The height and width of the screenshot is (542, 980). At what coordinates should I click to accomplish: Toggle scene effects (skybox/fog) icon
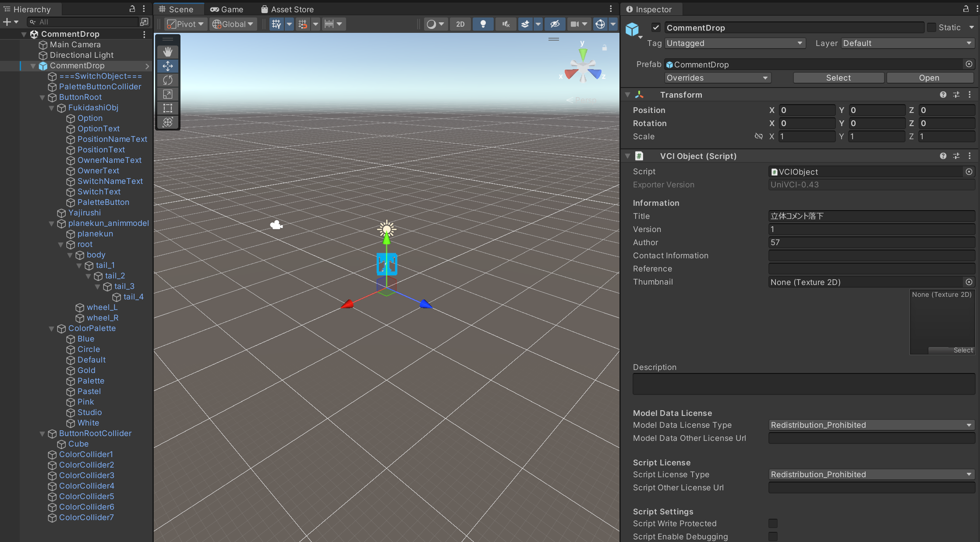tap(525, 24)
